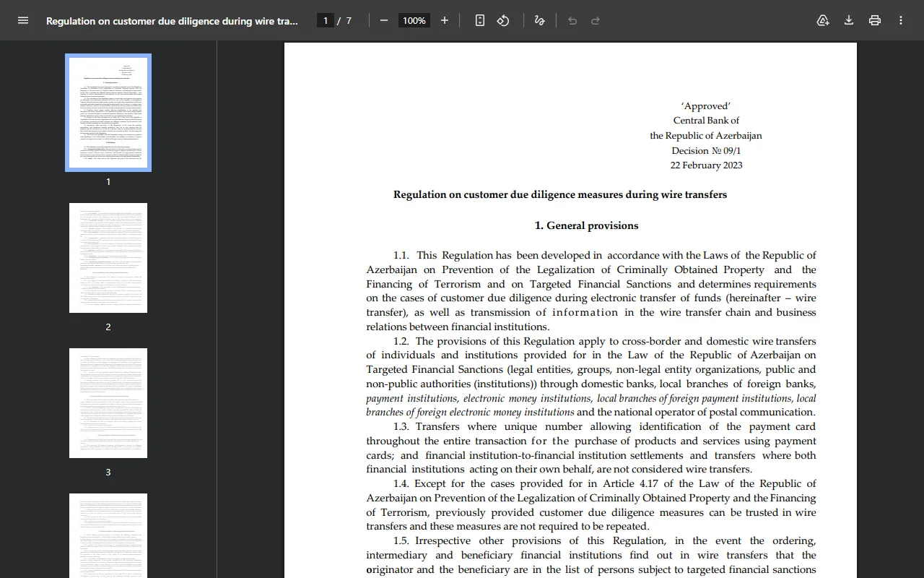Go to the fourth page thumbnail

108,535
